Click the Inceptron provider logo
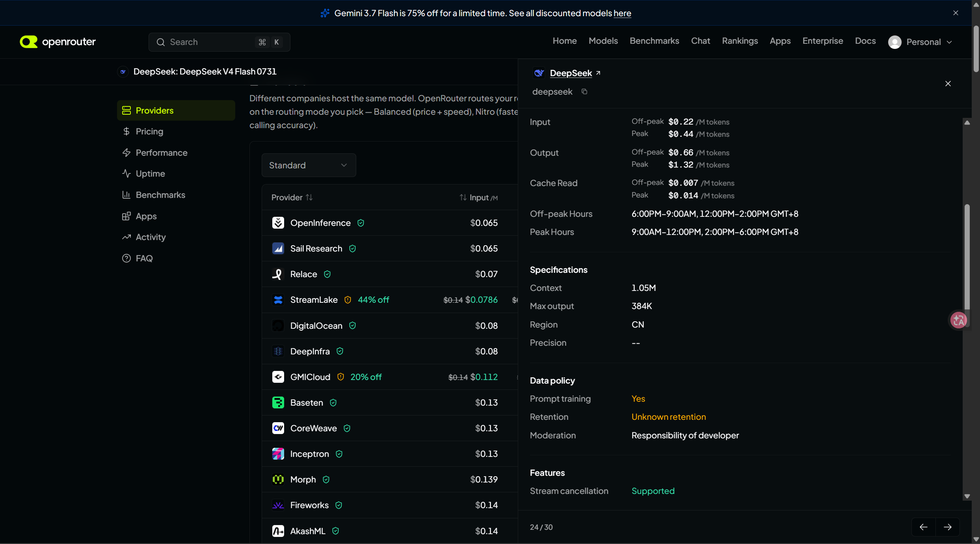 278,454
